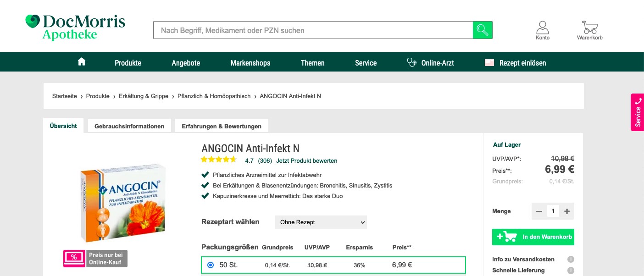Click the quantity value field

[x=553, y=211]
